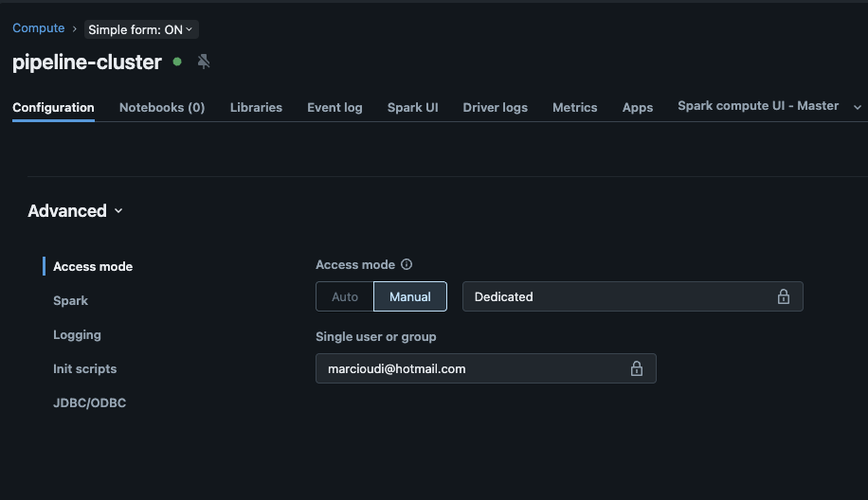868x500 pixels.
Task: Select the Auto access mode option
Action: [x=345, y=296]
